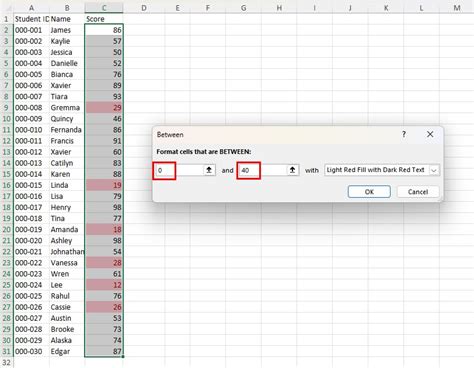Click the lower bound field containing 0
Image resolution: width=474 pixels, height=368 pixels.
pos(179,170)
